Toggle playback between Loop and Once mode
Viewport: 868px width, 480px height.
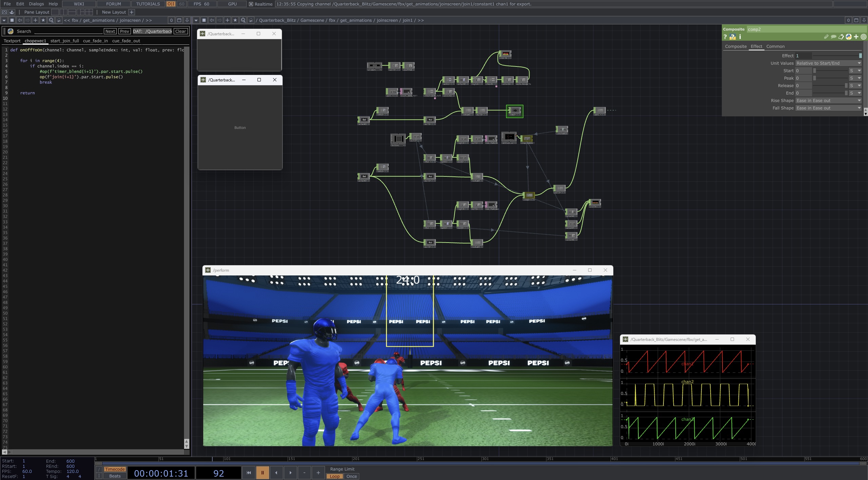(334, 476)
